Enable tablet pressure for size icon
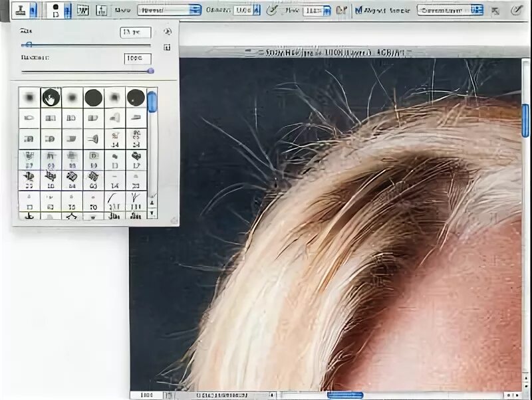Image resolution: width=532 pixels, height=400 pixels. (x=517, y=11)
